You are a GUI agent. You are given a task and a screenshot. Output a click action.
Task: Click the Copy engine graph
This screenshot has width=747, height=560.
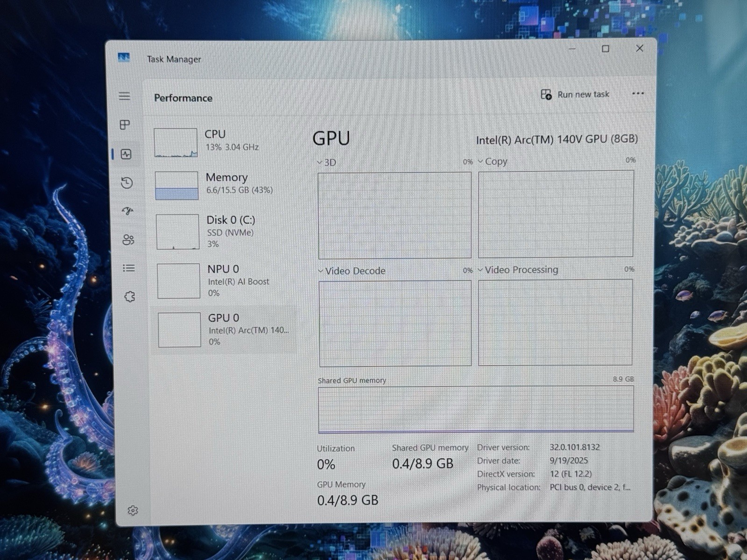point(556,214)
